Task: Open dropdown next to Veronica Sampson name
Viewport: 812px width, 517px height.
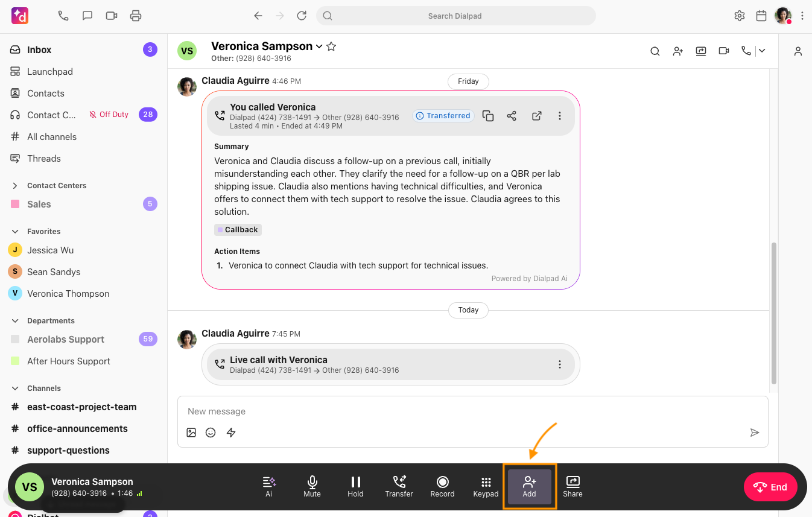Action: (x=319, y=46)
